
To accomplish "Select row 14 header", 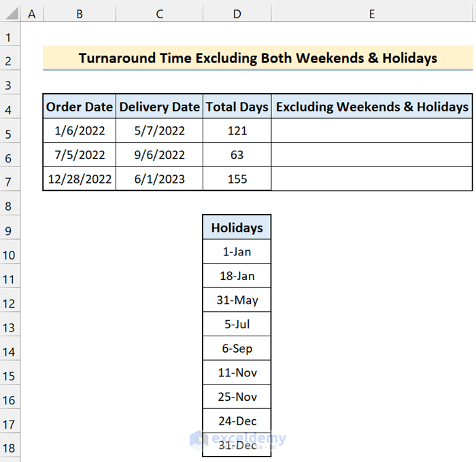I will click(10, 349).
